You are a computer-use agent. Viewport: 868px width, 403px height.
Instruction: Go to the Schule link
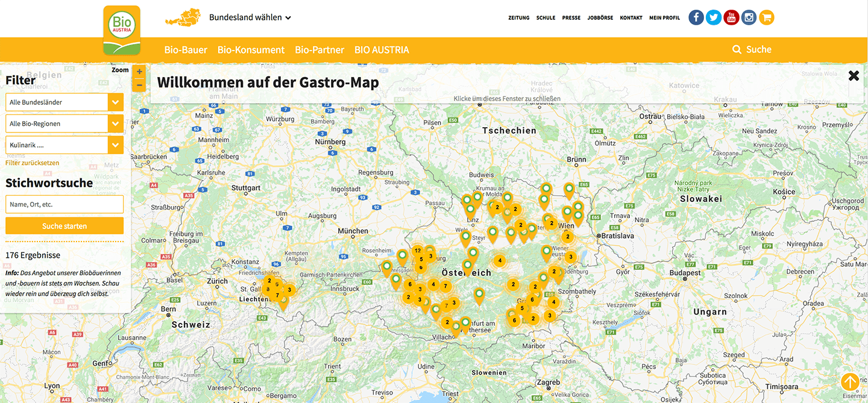546,18
